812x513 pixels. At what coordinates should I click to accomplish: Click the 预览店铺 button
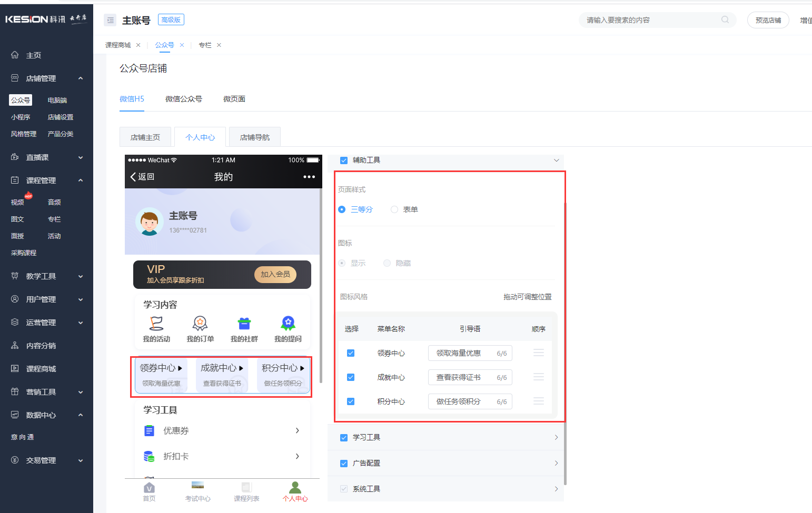point(768,19)
